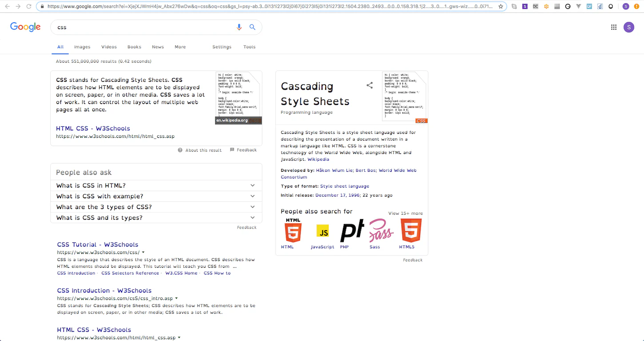
Task: Click View 15+ more in People also search
Action: point(405,213)
